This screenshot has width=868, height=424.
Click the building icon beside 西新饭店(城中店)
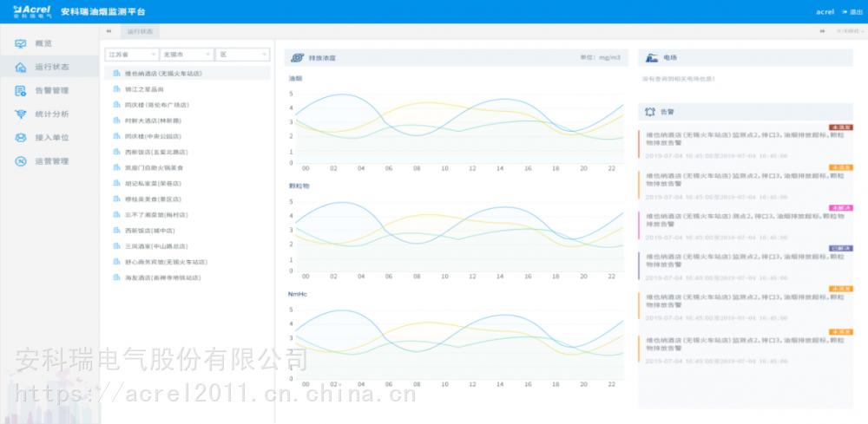[116, 231]
